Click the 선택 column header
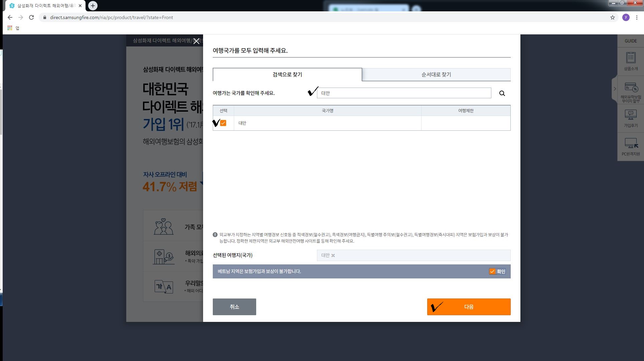Image resolution: width=644 pixels, height=361 pixels. [223, 111]
